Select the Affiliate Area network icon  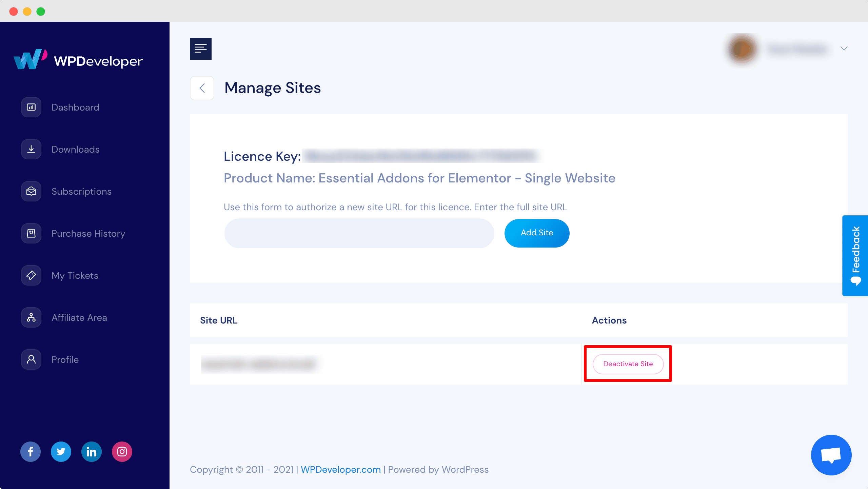tap(31, 317)
